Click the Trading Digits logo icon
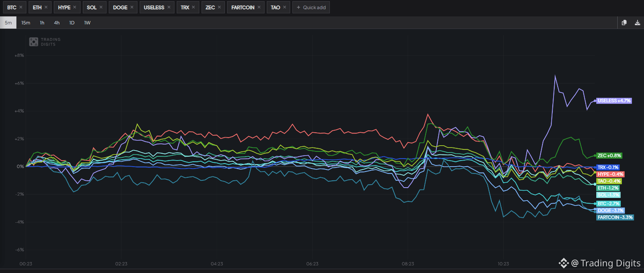 [34, 42]
